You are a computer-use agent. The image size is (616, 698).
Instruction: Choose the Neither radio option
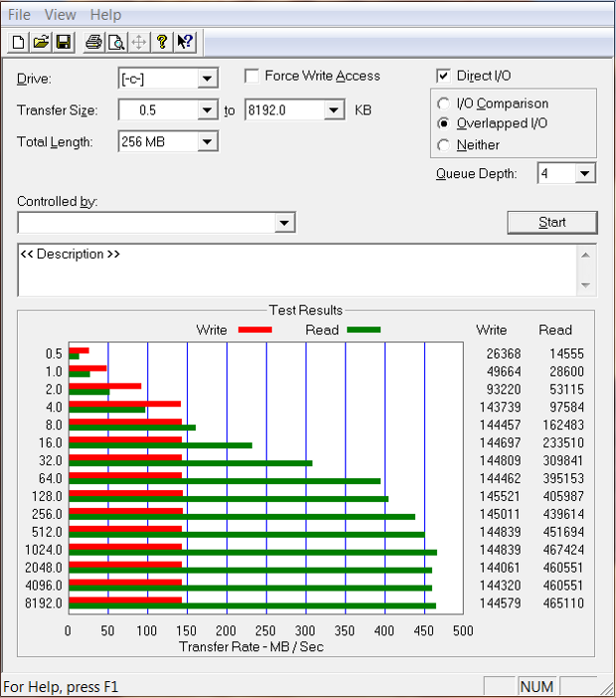[444, 145]
